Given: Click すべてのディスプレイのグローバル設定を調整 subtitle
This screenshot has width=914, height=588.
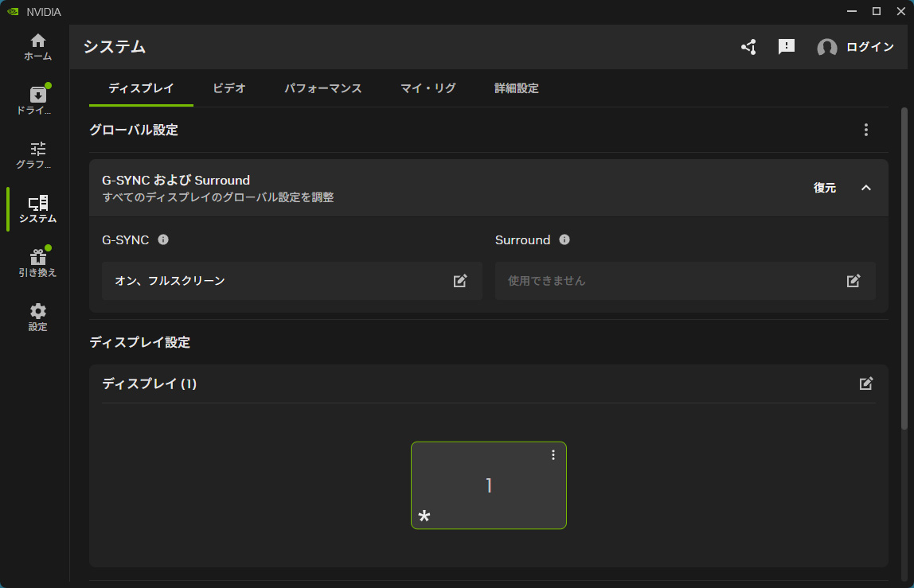Looking at the screenshot, I should tap(218, 197).
